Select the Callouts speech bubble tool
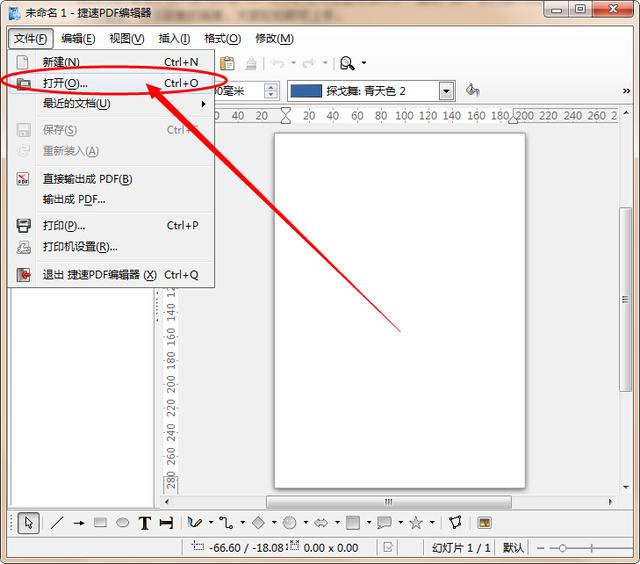640x564 pixels. tap(384, 523)
